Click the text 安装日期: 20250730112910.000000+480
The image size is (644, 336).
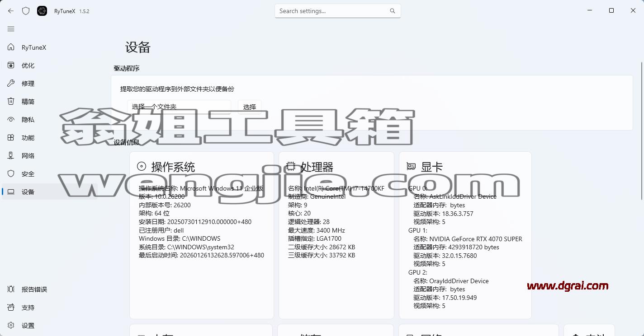coord(195,222)
